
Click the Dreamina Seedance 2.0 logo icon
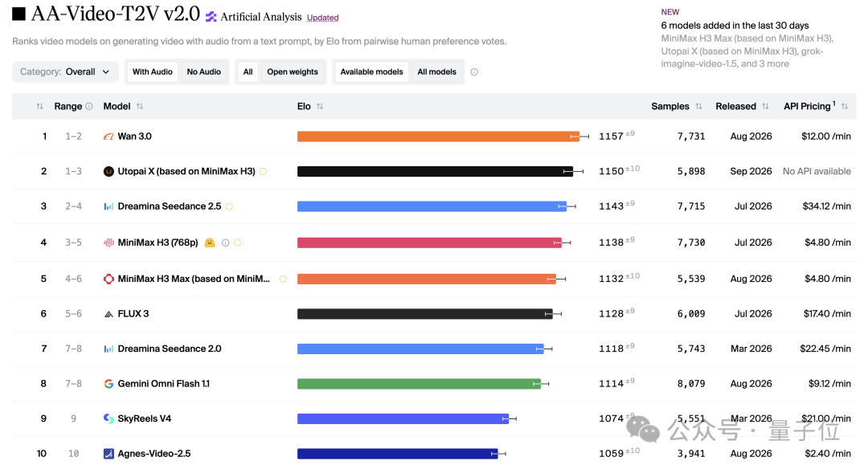[108, 349]
